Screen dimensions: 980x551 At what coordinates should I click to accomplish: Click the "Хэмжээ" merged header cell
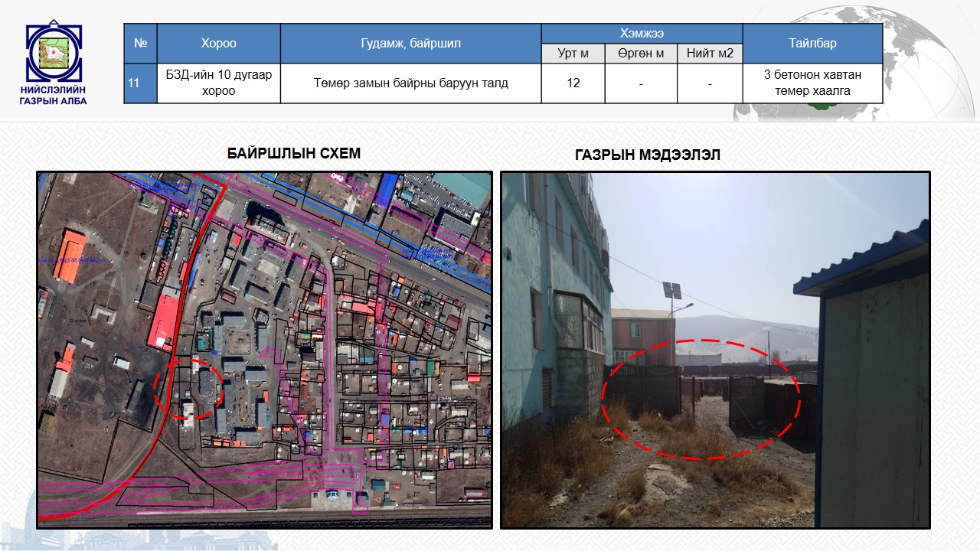(x=642, y=34)
